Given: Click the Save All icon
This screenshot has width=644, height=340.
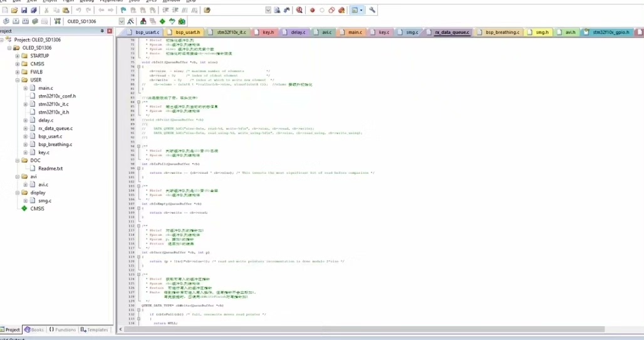Looking at the screenshot, I should [34, 10].
